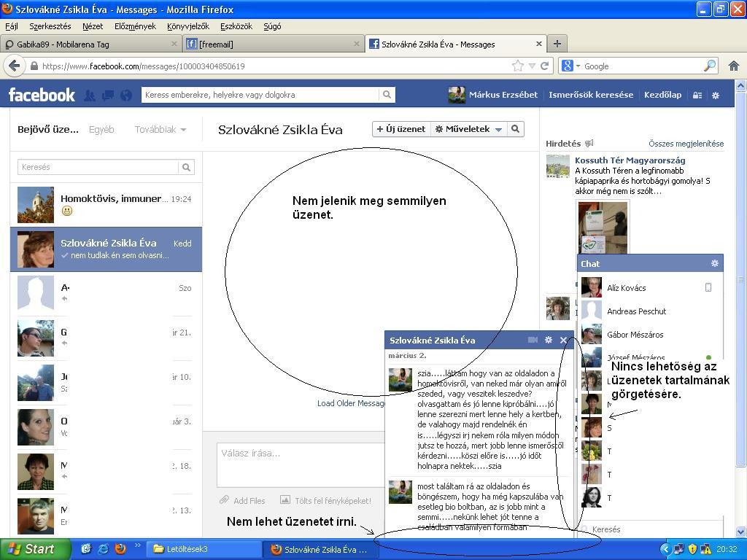The width and height of the screenshot is (747, 560).
Task: Open the Szerkesztés menu
Action: pos(50,26)
